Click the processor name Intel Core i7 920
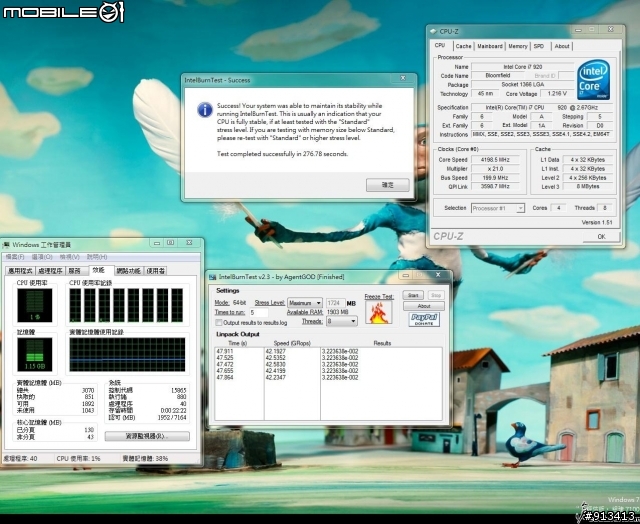Viewport: 640px width, 524px height. coord(522,67)
